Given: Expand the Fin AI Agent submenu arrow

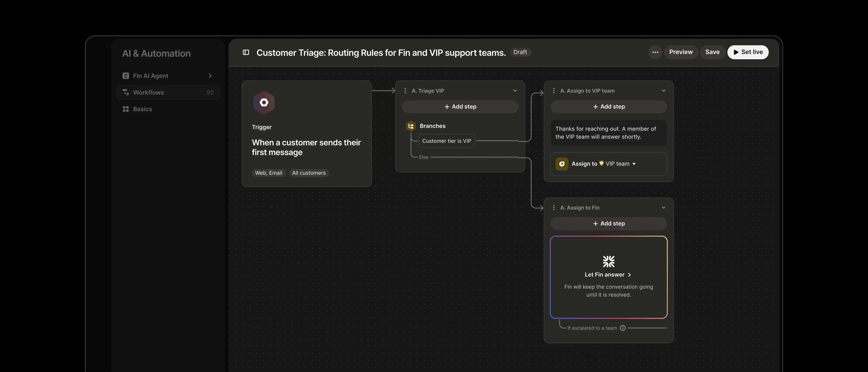Looking at the screenshot, I should pos(210,76).
